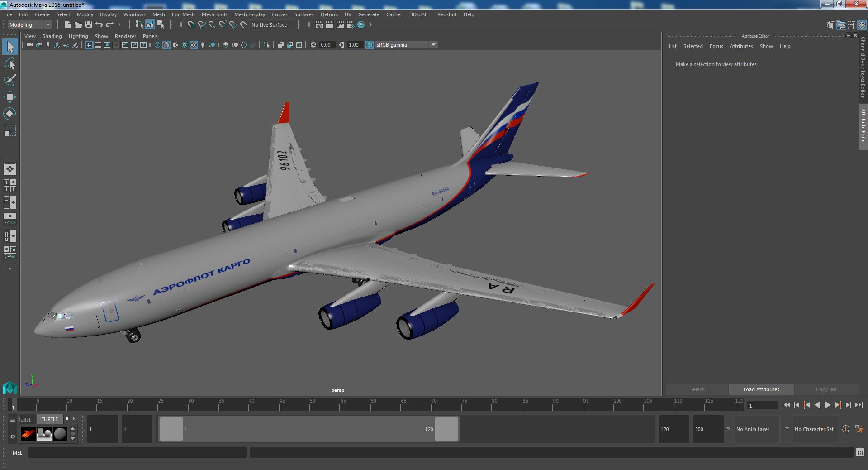
Task: Pick the Paint Selection tool
Action: (10, 81)
